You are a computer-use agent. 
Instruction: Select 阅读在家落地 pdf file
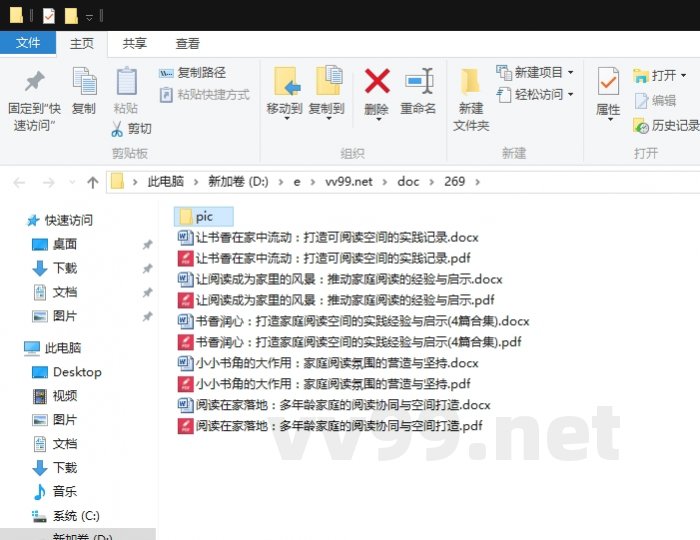(x=330, y=426)
